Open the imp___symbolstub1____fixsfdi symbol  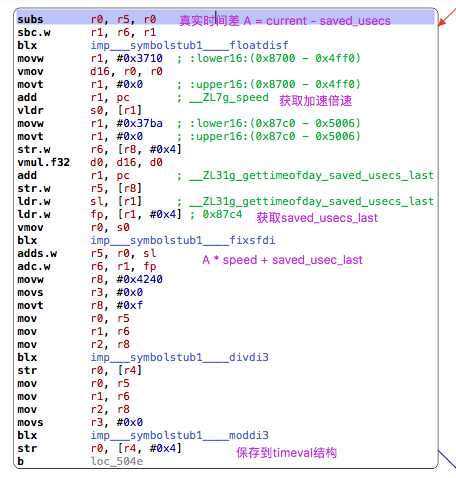[x=183, y=240]
